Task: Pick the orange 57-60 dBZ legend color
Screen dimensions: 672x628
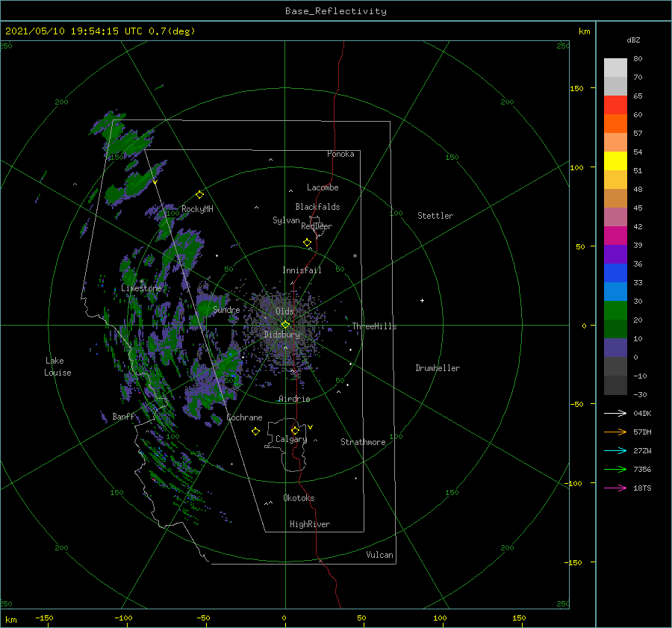Action: 615,123
